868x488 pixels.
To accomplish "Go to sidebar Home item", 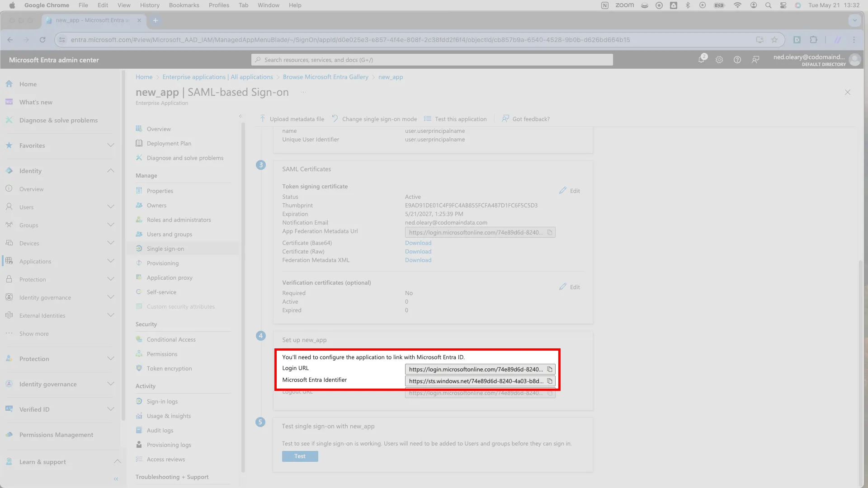I will [x=28, y=84].
